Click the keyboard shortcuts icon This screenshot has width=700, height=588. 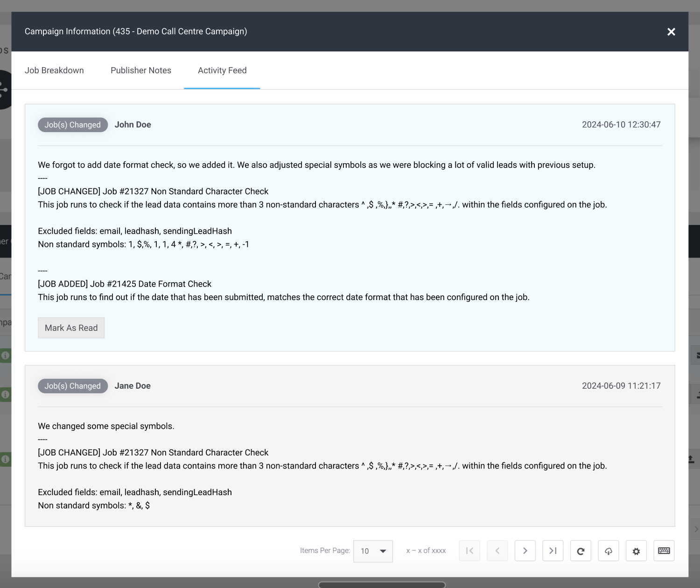click(664, 551)
